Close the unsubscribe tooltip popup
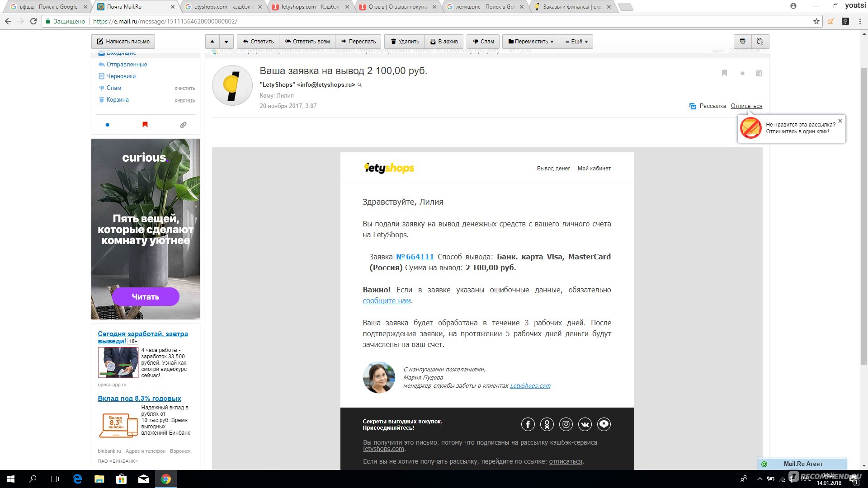 840,121
